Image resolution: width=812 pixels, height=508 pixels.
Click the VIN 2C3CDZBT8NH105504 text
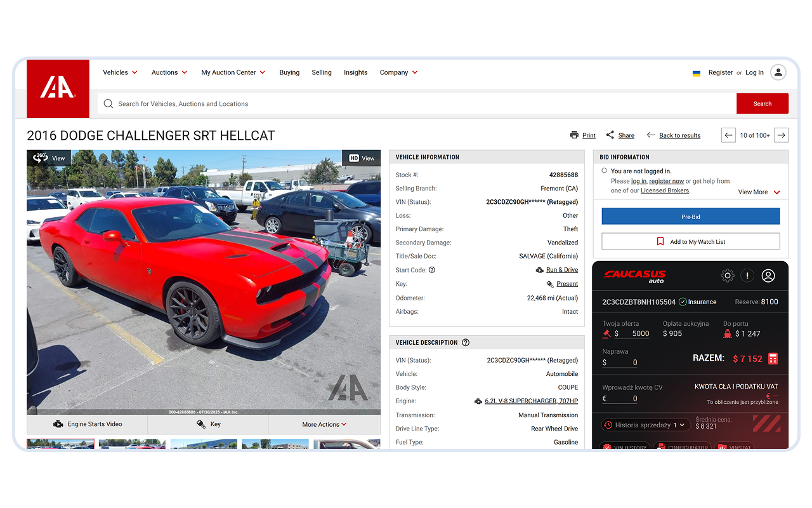(639, 302)
